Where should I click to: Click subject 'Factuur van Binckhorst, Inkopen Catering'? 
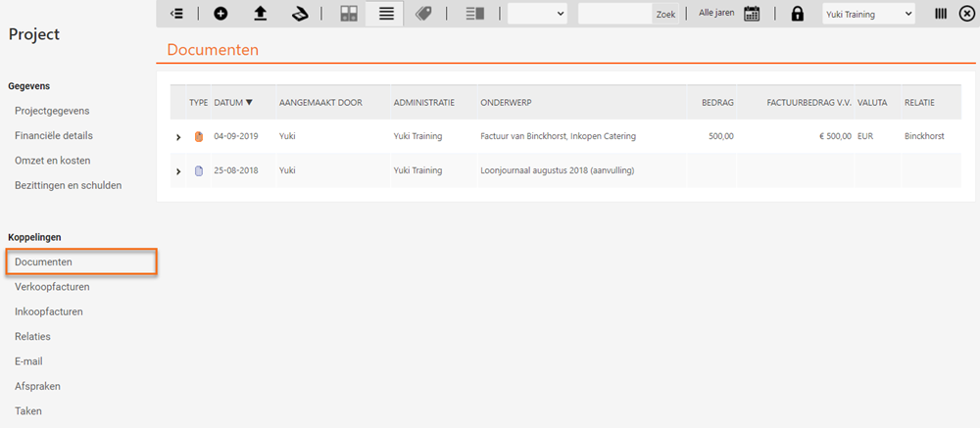click(559, 136)
